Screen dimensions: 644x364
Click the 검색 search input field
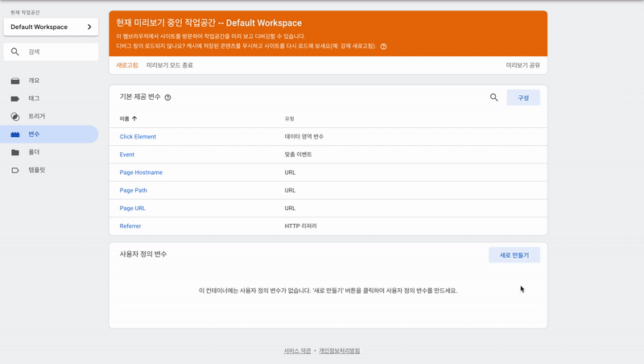coord(51,52)
